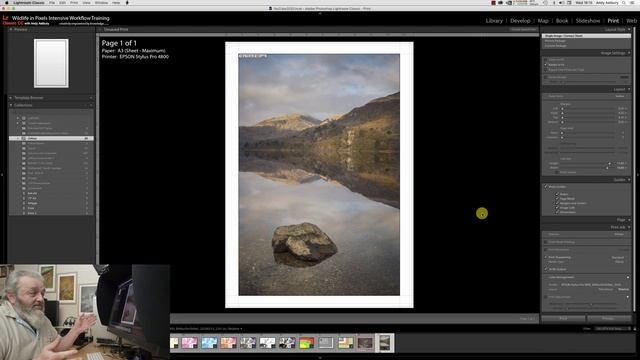Enable the Zoom to Fill checkbox

click(x=546, y=60)
